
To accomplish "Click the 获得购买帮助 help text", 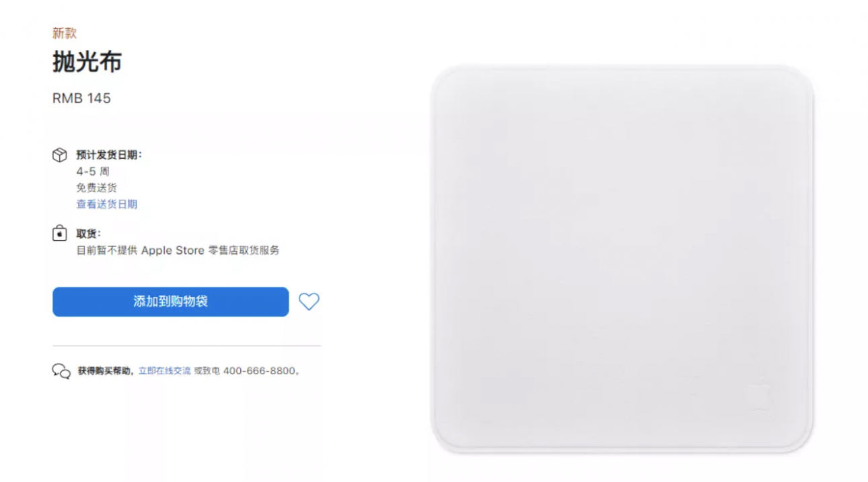I will coord(105,371).
